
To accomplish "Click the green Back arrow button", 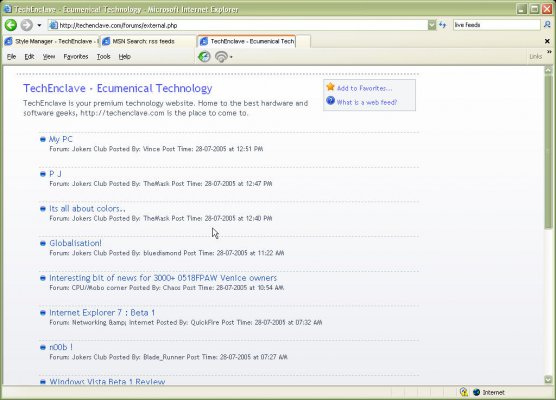I will (11, 25).
